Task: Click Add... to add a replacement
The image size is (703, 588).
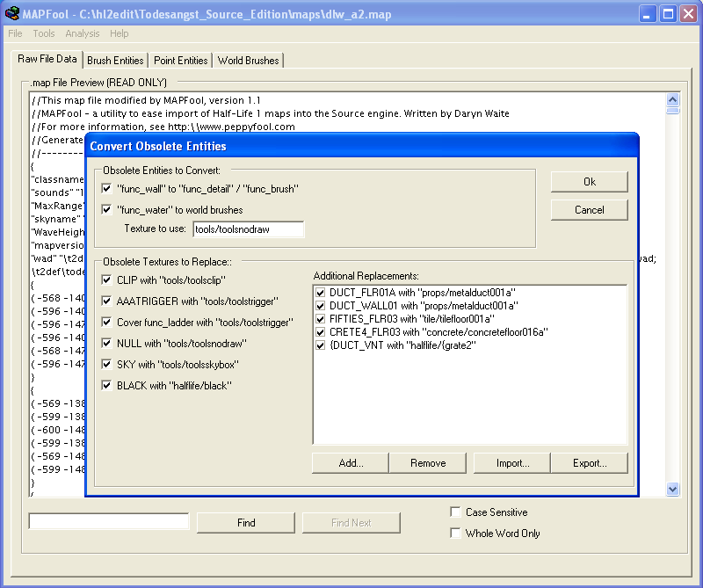Action: coord(351,463)
